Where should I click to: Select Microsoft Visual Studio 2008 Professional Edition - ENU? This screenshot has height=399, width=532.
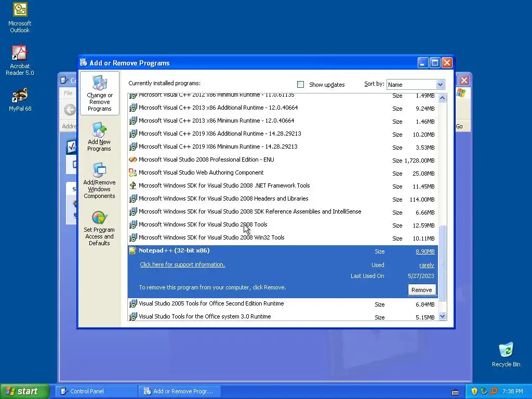tap(283, 160)
